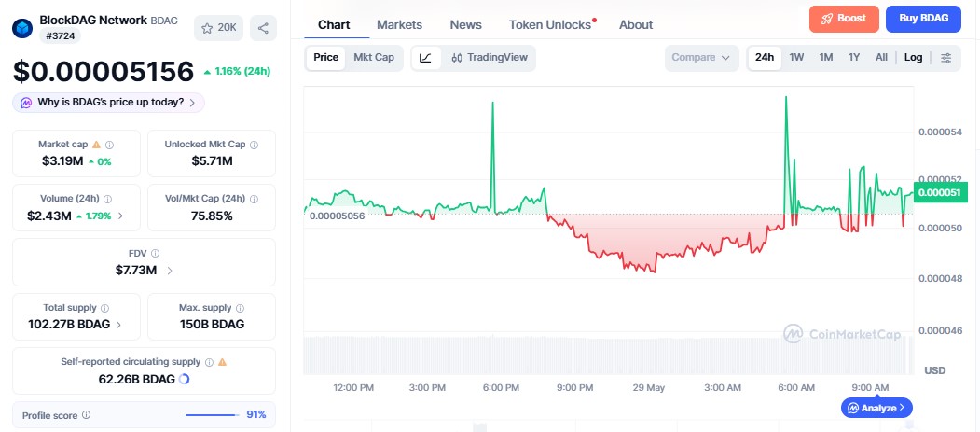Open the About tab
Screen dimensions: 980x432
pyautogui.click(x=636, y=25)
